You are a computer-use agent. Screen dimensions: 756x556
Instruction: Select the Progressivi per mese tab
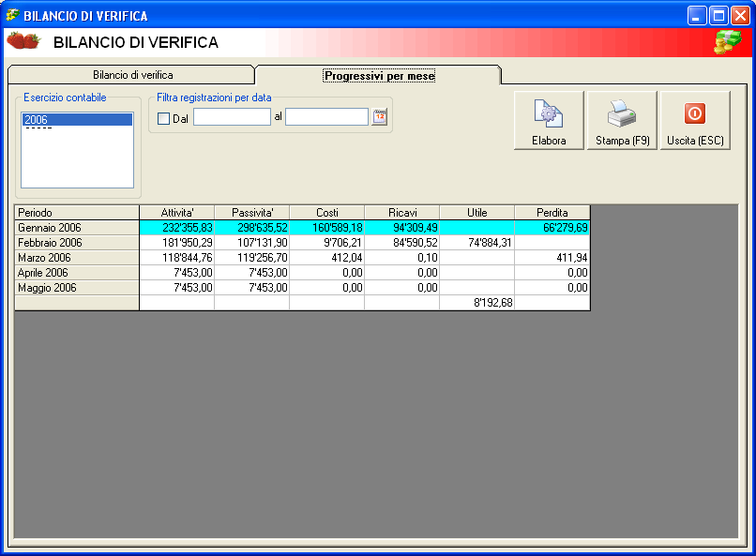tap(380, 76)
